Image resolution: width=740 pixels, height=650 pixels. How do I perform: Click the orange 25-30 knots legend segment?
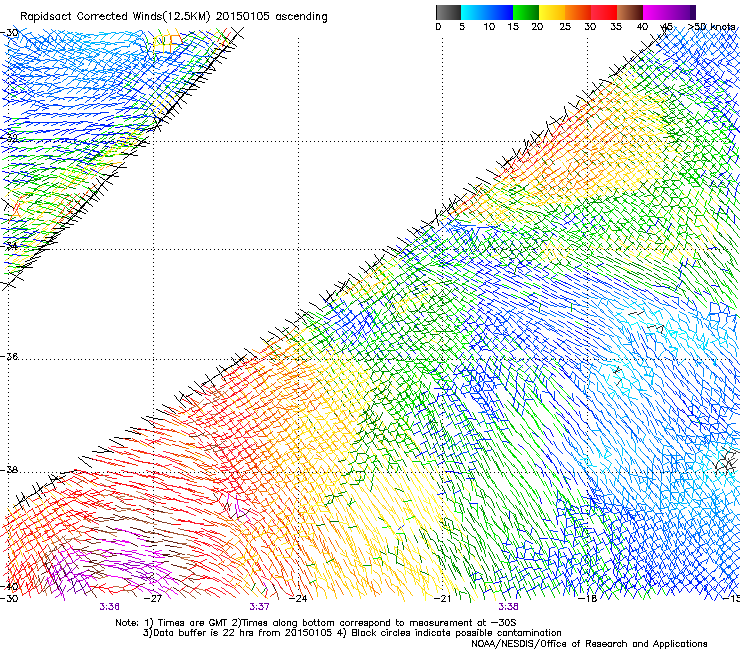click(x=578, y=12)
